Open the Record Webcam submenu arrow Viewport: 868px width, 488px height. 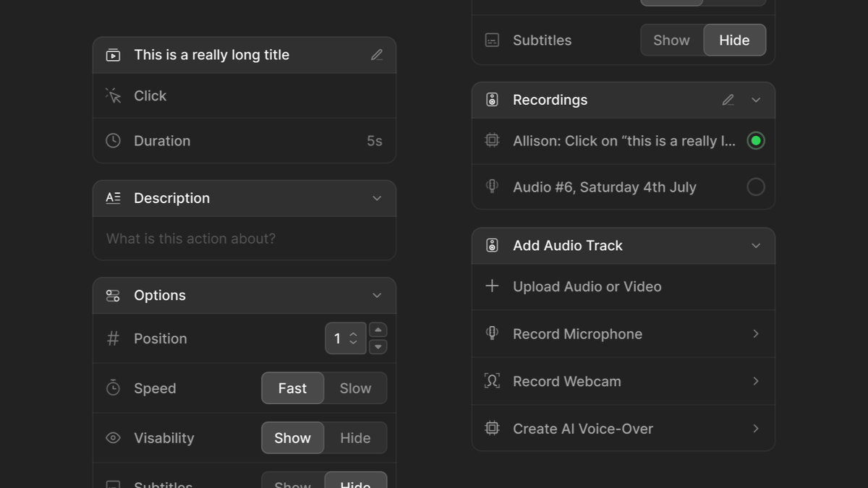[756, 381]
